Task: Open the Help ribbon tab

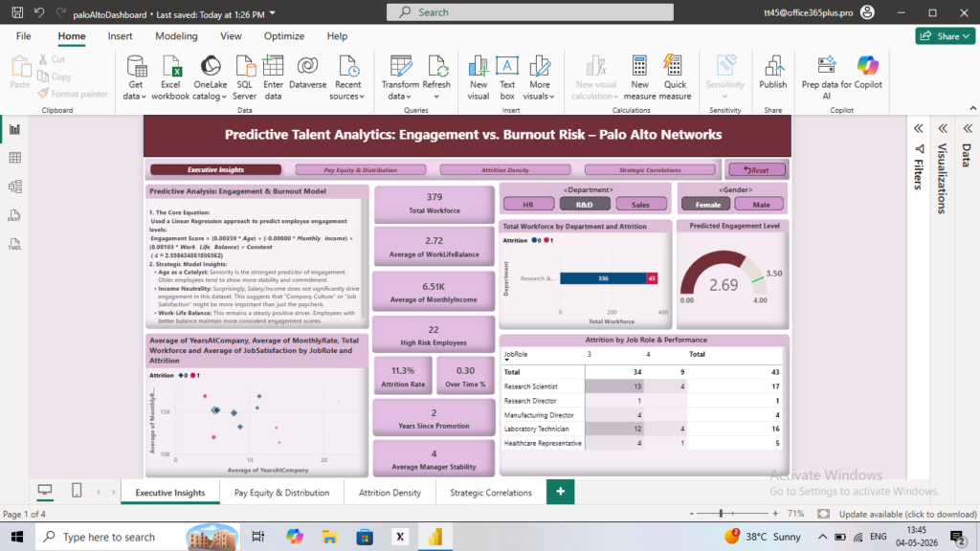Action: [337, 36]
